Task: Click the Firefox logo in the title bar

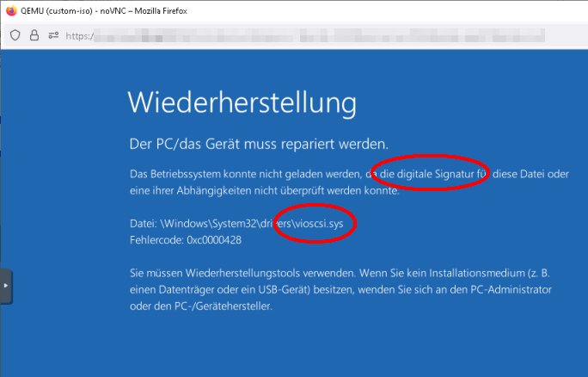Action: click(10, 10)
